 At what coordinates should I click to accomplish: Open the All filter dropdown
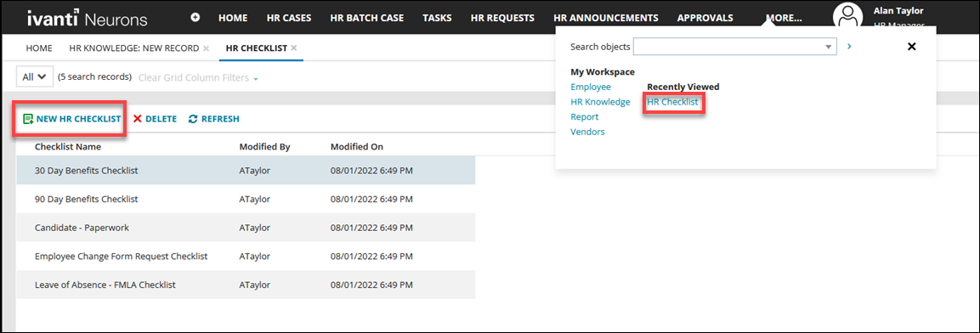pyautogui.click(x=34, y=76)
